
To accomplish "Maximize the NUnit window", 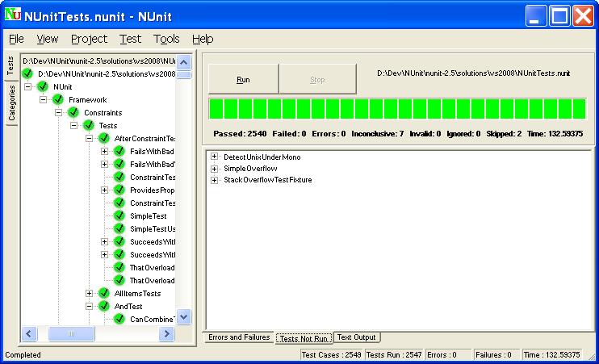I will pos(559,15).
